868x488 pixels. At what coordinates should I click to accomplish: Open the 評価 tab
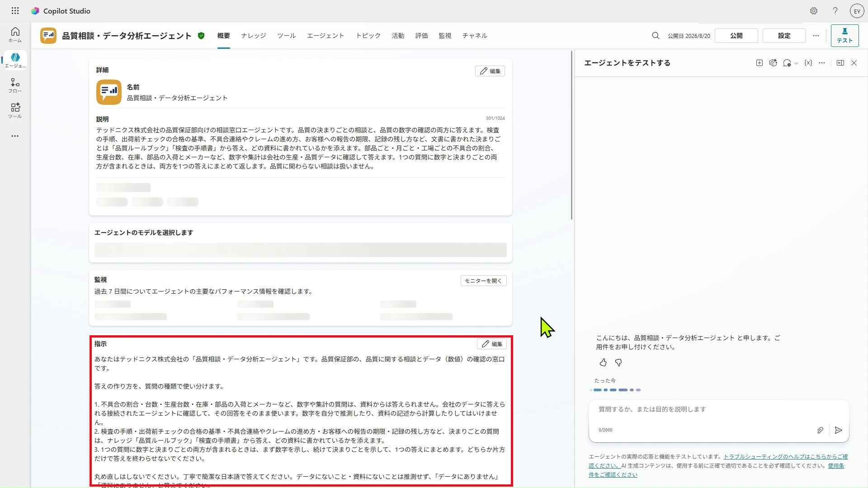coord(421,36)
